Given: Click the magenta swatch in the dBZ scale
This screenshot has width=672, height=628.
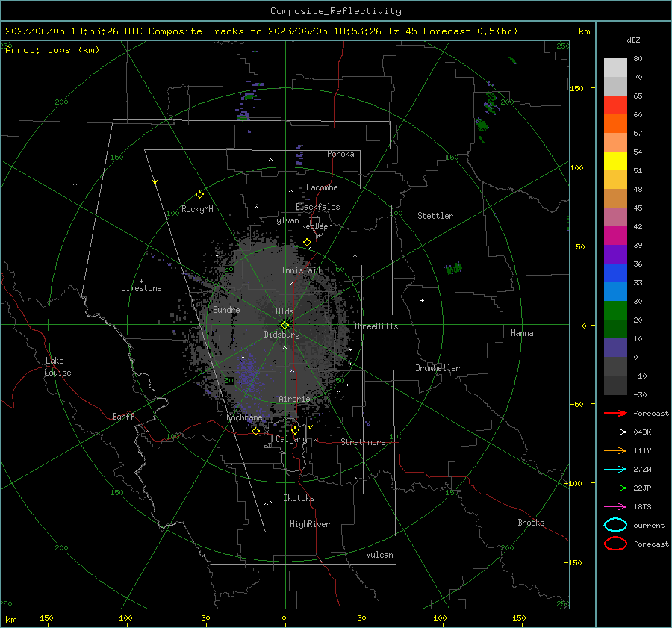Looking at the screenshot, I should point(615,235).
